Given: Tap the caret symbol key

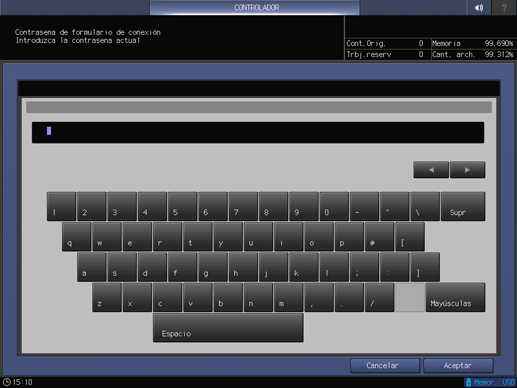Looking at the screenshot, I should (x=395, y=206).
